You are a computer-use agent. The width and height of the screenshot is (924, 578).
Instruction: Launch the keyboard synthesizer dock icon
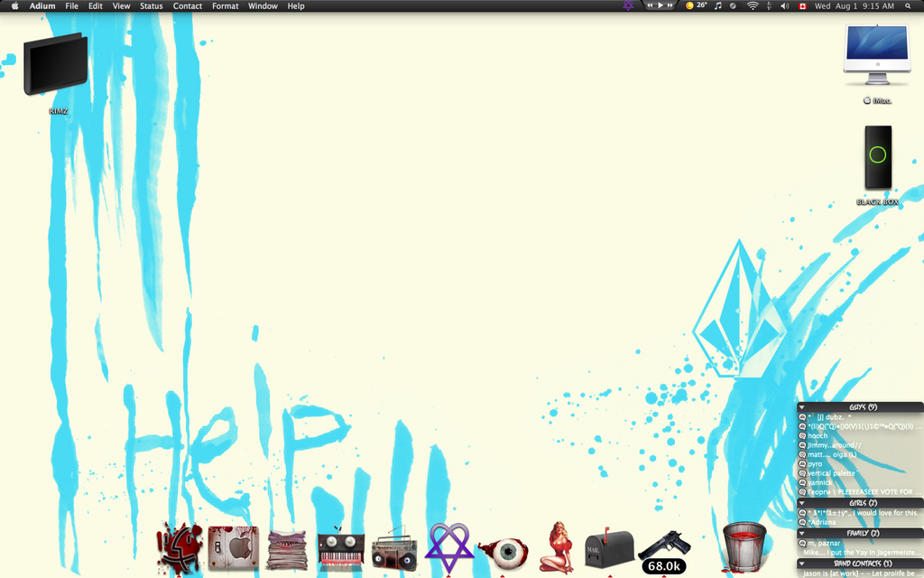click(340, 550)
